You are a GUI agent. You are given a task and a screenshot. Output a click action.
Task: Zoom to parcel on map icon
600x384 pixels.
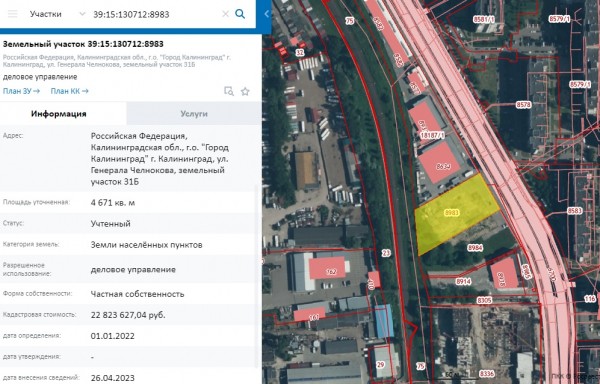point(229,91)
